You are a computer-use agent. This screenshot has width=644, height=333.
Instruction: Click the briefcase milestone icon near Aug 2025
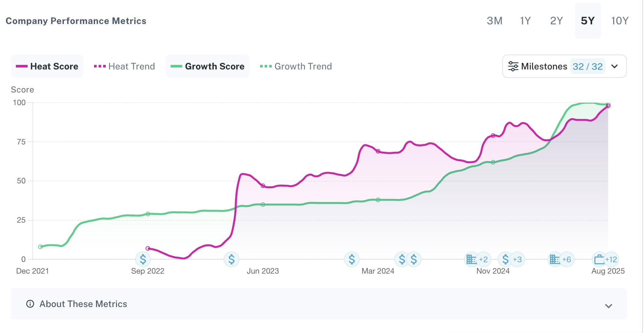coord(599,259)
